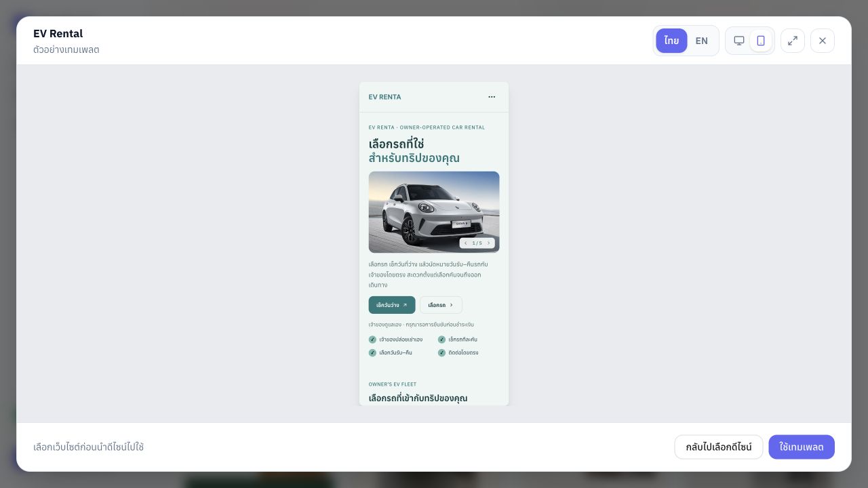The image size is (868, 488).
Task: Click the เลือกรถที่เข้ากับทริปของคุณ heading
Action: [418, 399]
